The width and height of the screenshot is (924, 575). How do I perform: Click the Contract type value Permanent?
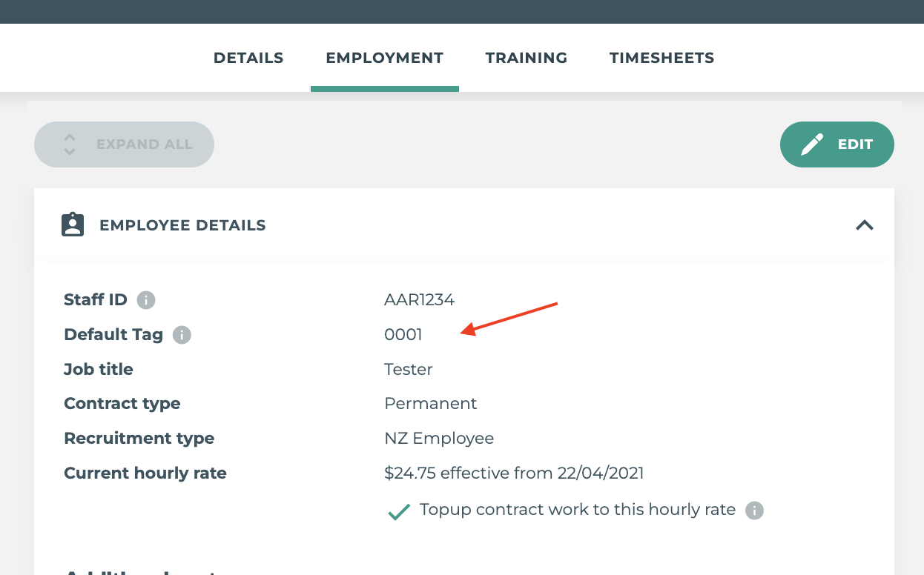pos(430,404)
